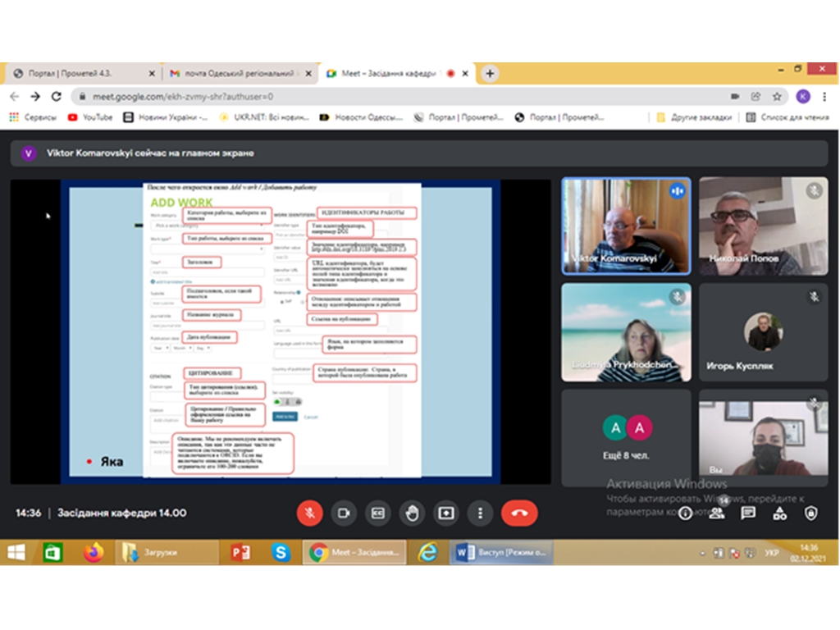
Task: Click the shared presentation slide on main screen
Action: [x=281, y=331]
